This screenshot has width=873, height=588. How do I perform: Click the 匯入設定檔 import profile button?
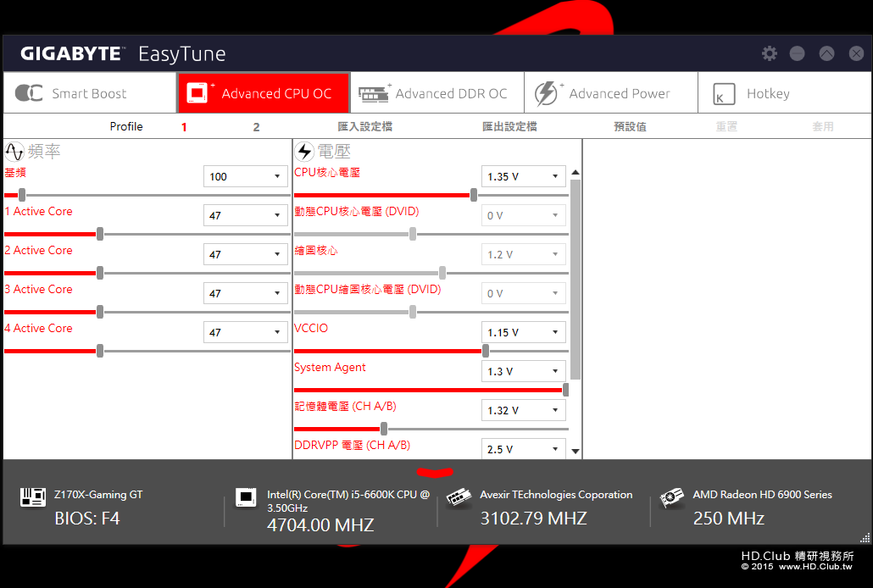click(364, 126)
